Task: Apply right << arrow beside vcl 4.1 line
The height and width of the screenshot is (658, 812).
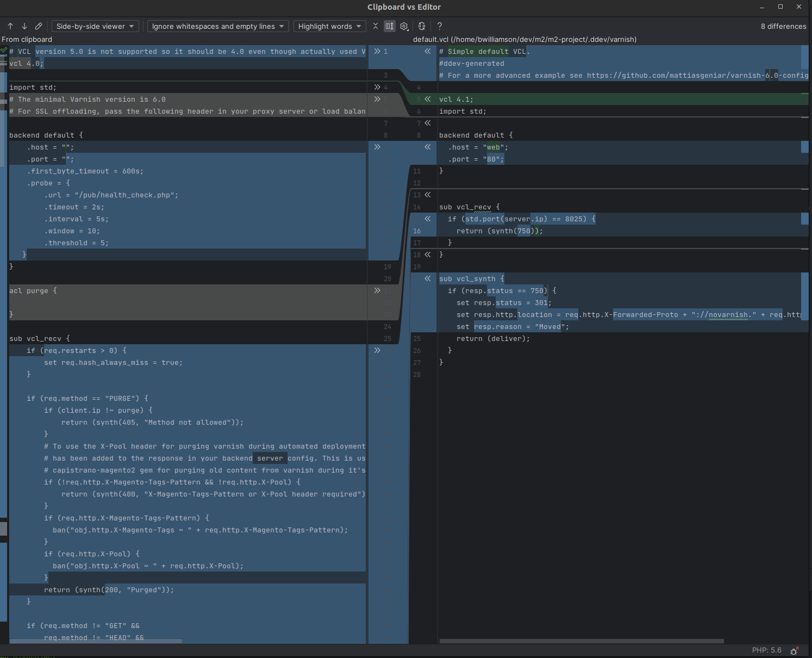Action: tap(428, 99)
